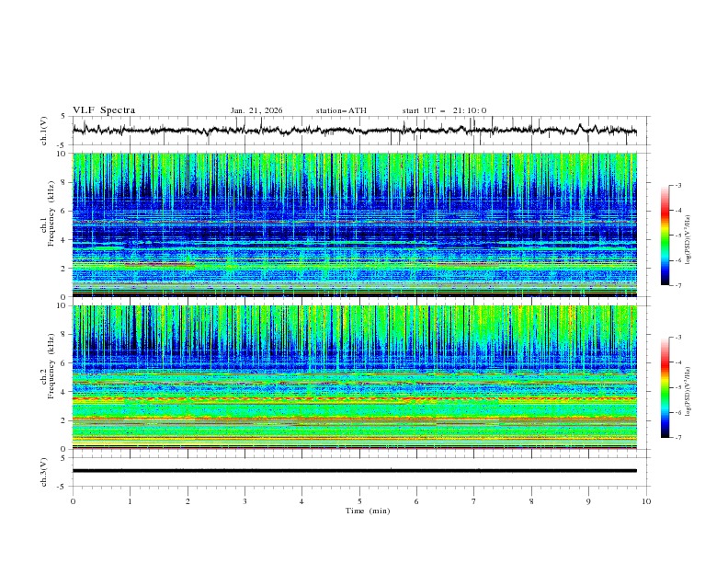Click the ch.3(V) axis "-5" tick label
Viewport: 728px width, 563px height.
63,487
